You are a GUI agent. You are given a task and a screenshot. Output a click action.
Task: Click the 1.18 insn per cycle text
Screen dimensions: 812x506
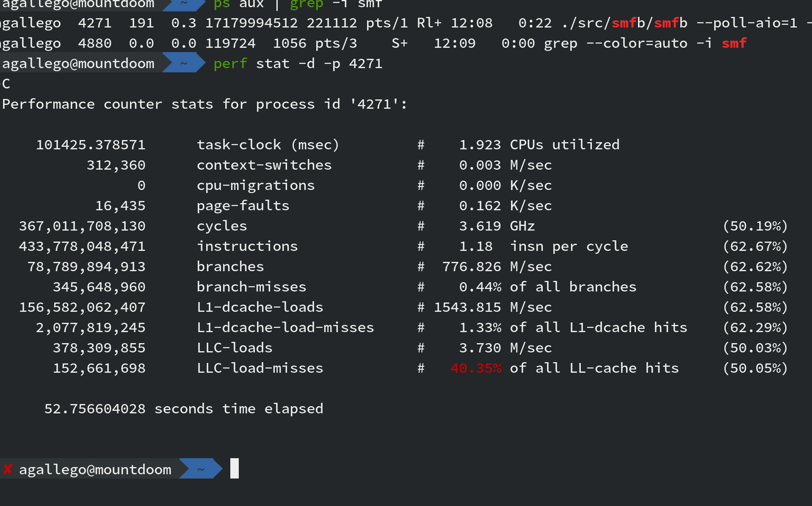point(544,246)
